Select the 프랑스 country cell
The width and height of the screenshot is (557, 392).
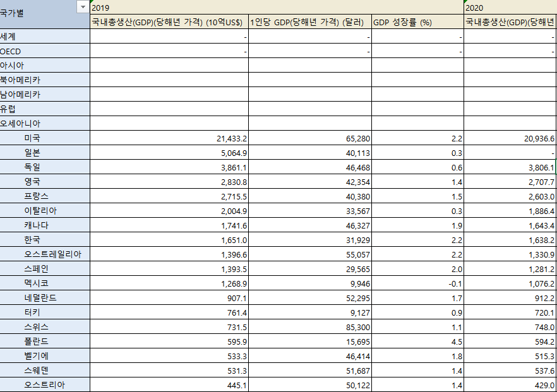pos(45,196)
